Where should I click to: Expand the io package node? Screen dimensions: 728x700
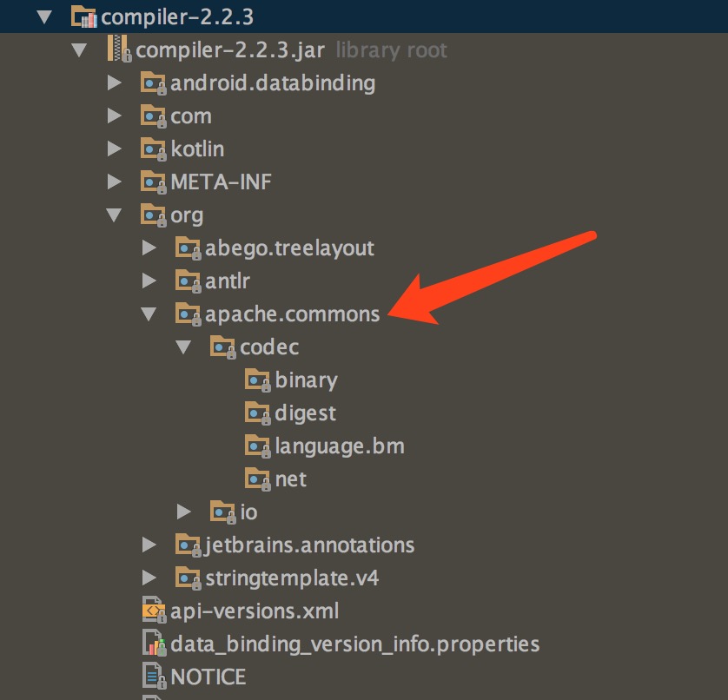[x=184, y=512]
